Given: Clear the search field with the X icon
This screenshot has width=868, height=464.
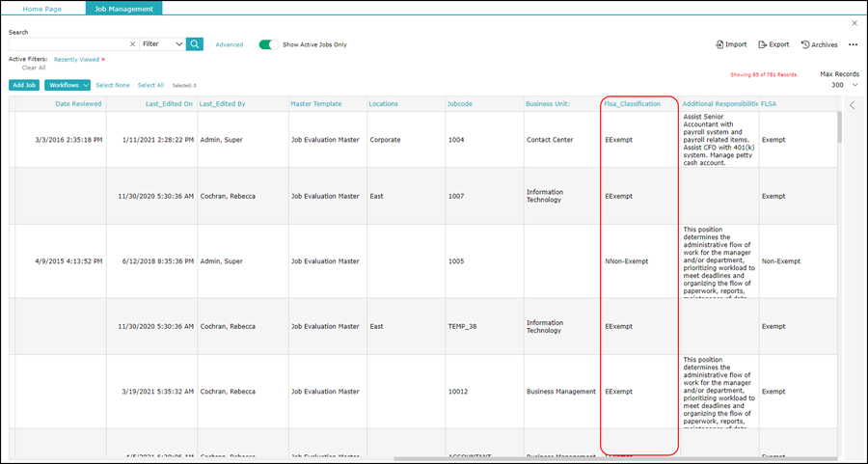Looking at the screenshot, I should click(132, 44).
